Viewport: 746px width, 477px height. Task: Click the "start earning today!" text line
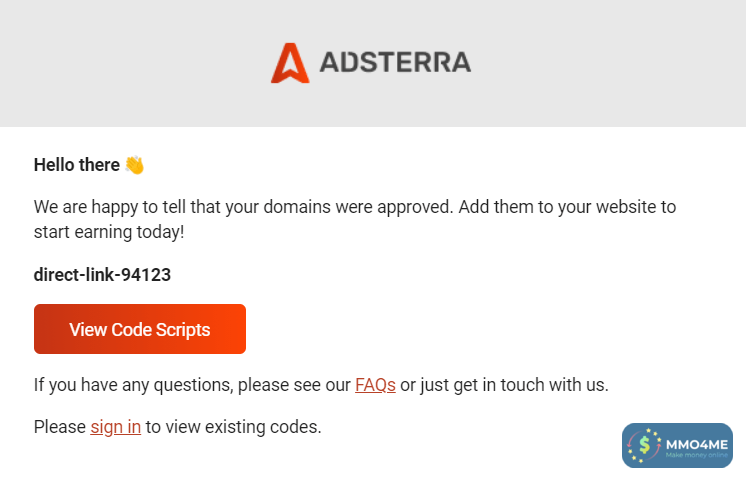pos(108,232)
